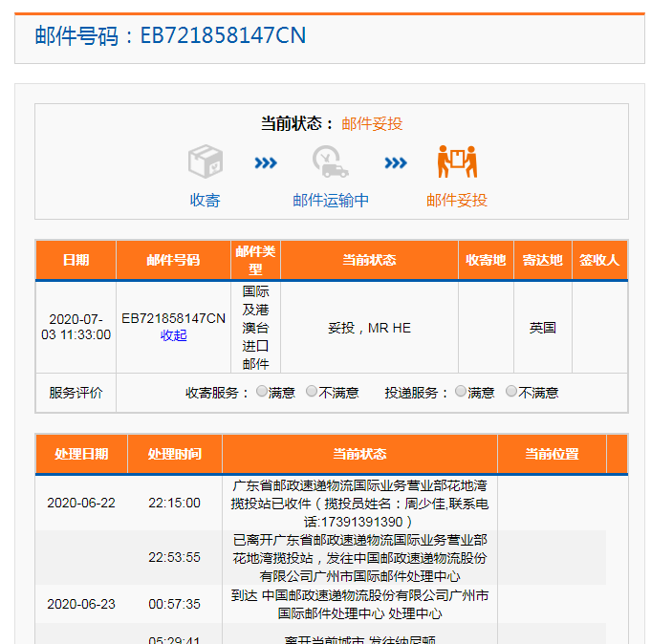Click the 邮件类型 column header
This screenshot has width=651, height=644.
[x=256, y=260]
